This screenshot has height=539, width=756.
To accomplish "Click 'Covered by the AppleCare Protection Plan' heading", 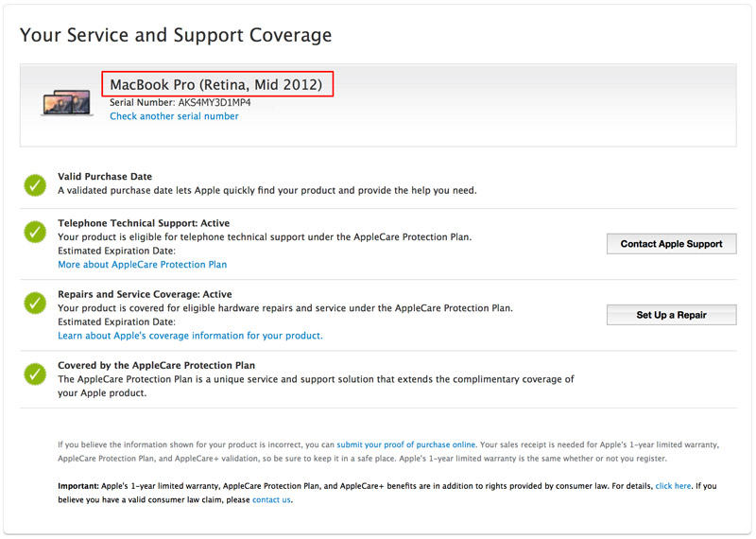I will (156, 365).
